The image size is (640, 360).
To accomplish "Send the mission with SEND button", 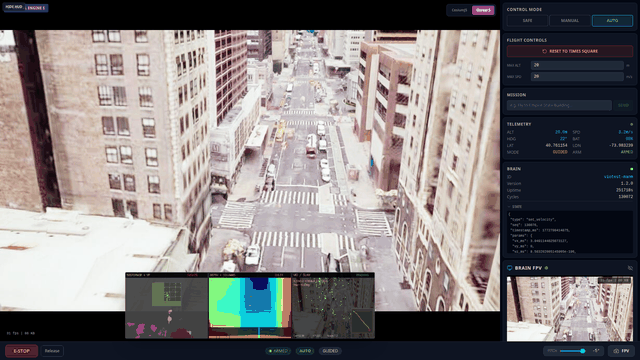I will click(x=623, y=105).
